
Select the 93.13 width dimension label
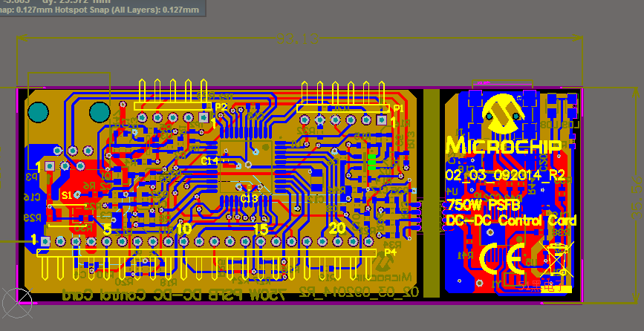(298, 39)
